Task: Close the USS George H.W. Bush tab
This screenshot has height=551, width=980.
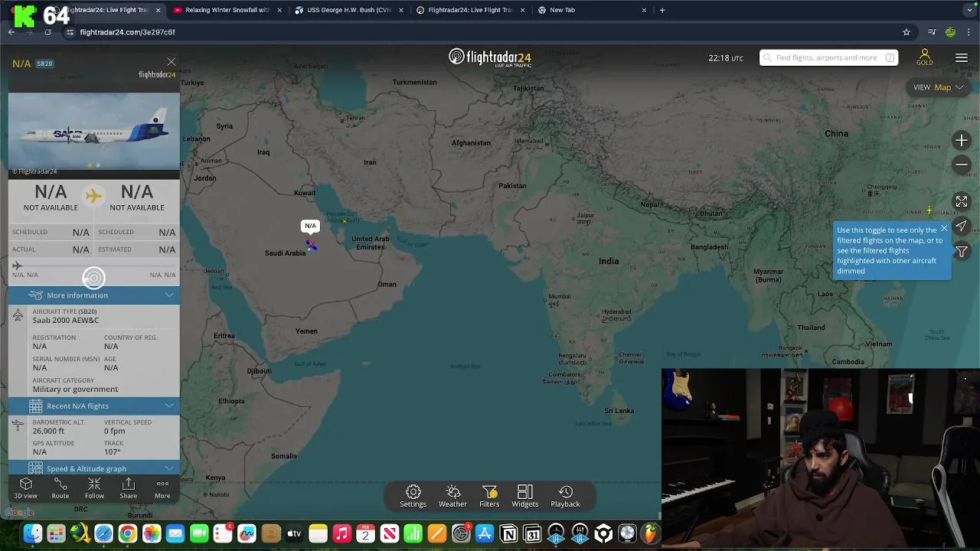Action: click(401, 10)
